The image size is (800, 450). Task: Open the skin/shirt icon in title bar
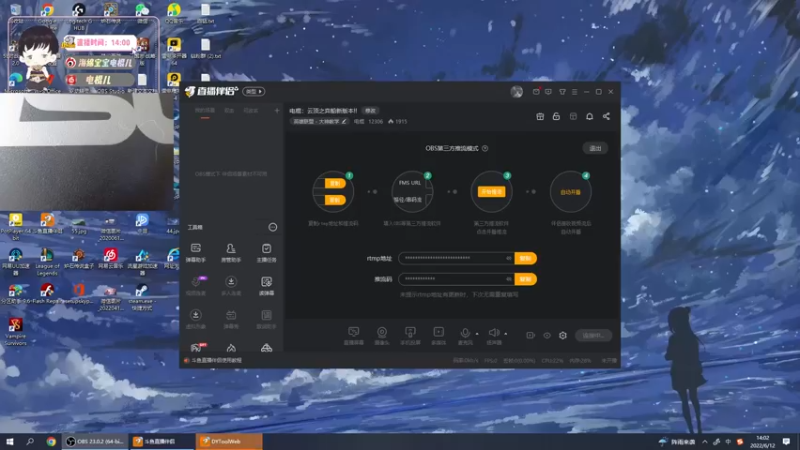[562, 92]
